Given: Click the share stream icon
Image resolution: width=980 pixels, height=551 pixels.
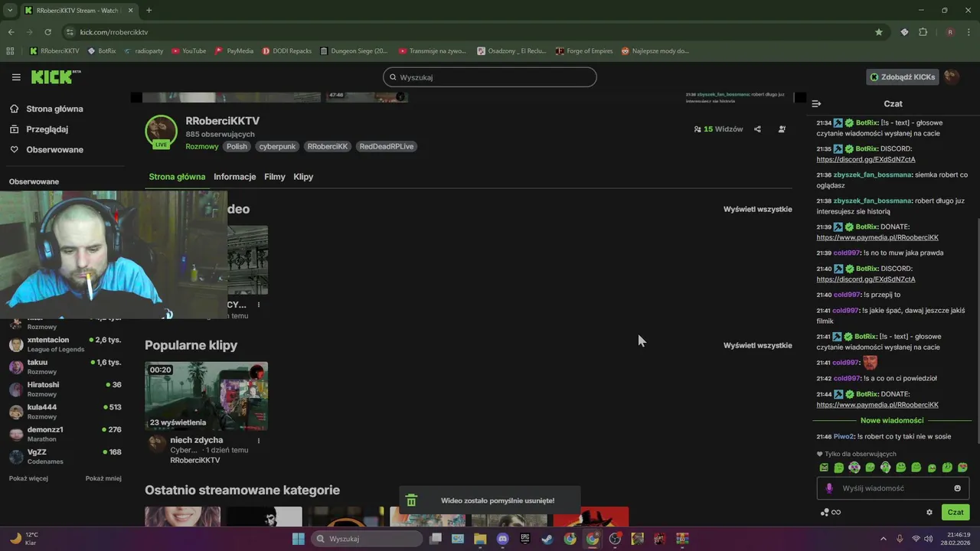Looking at the screenshot, I should point(757,129).
